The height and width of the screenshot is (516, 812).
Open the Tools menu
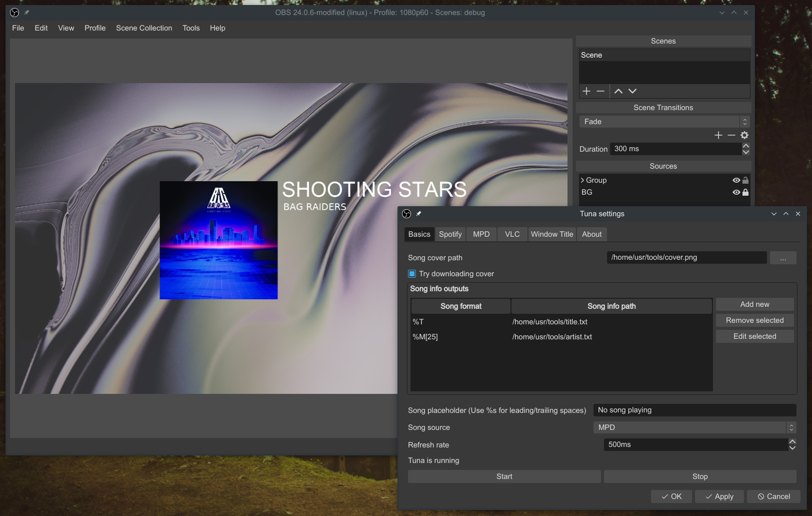191,28
